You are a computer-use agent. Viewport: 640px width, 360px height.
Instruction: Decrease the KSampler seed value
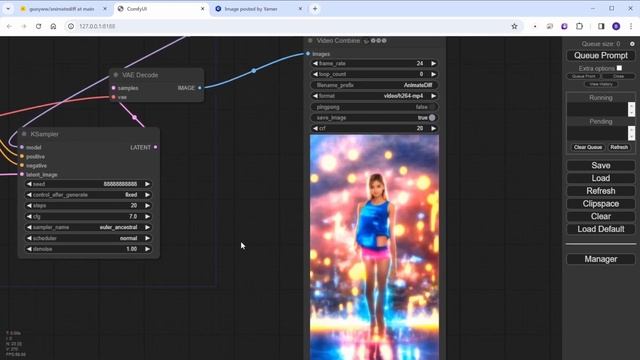[x=29, y=184]
